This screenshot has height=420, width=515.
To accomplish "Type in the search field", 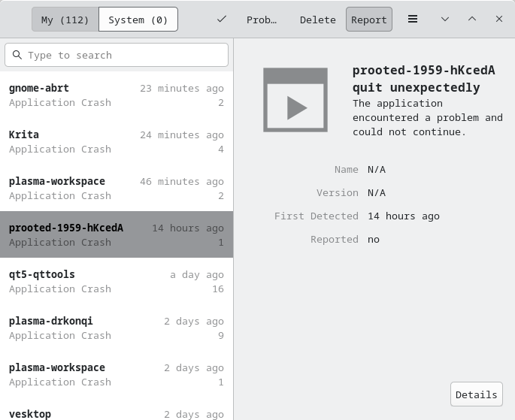I will 124,55.
